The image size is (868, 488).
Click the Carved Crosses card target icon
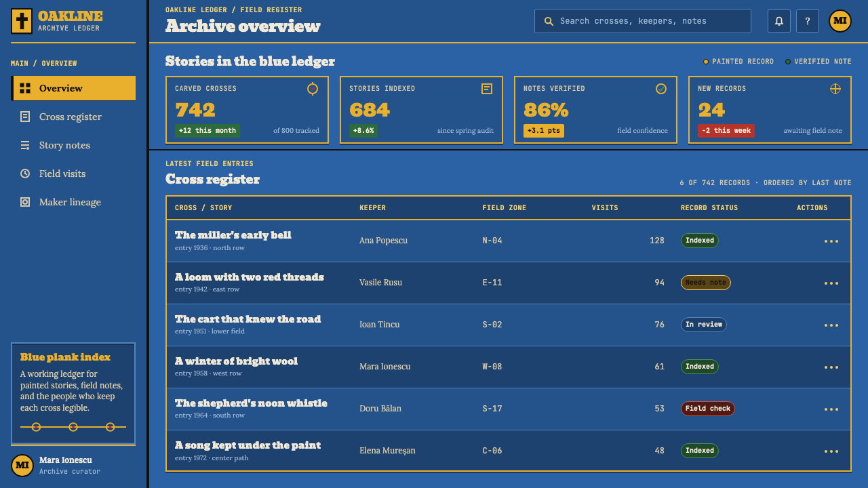point(313,89)
